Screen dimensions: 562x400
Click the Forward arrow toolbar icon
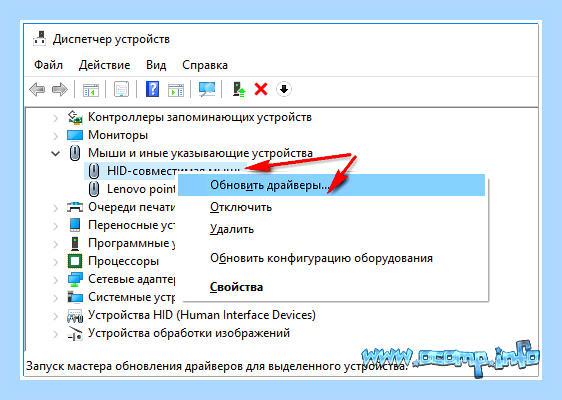(59, 89)
